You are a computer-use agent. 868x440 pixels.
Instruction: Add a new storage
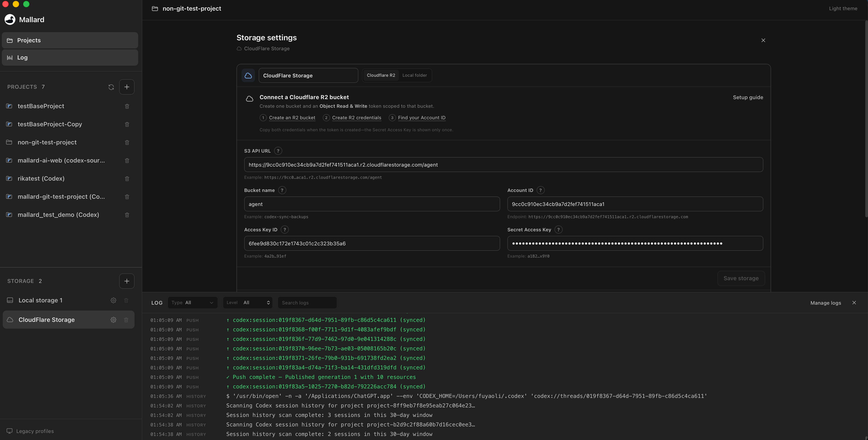127,281
